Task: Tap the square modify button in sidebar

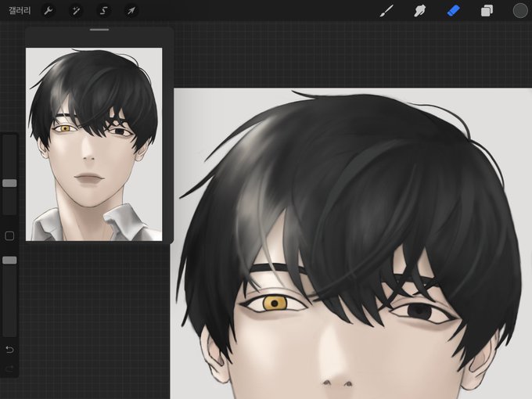Action: click(9, 235)
